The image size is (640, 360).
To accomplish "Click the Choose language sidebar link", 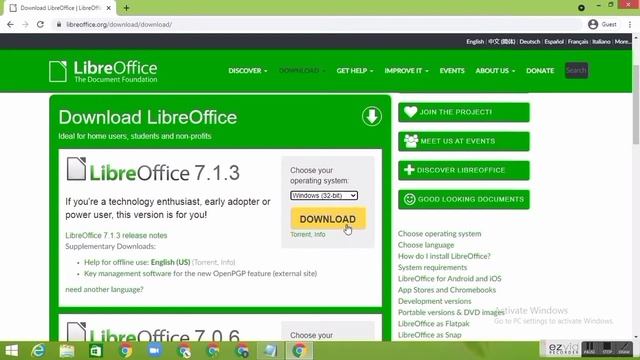I will tap(426, 245).
